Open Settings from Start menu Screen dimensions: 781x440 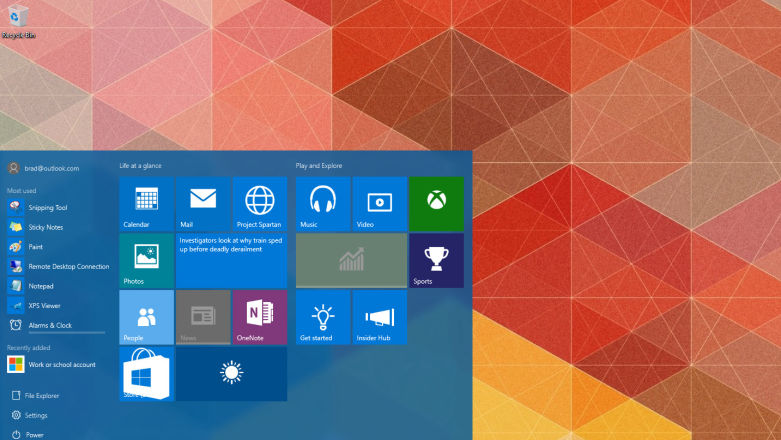tap(29, 415)
